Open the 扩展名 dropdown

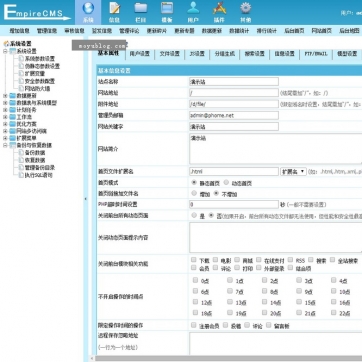pyautogui.click(x=293, y=172)
